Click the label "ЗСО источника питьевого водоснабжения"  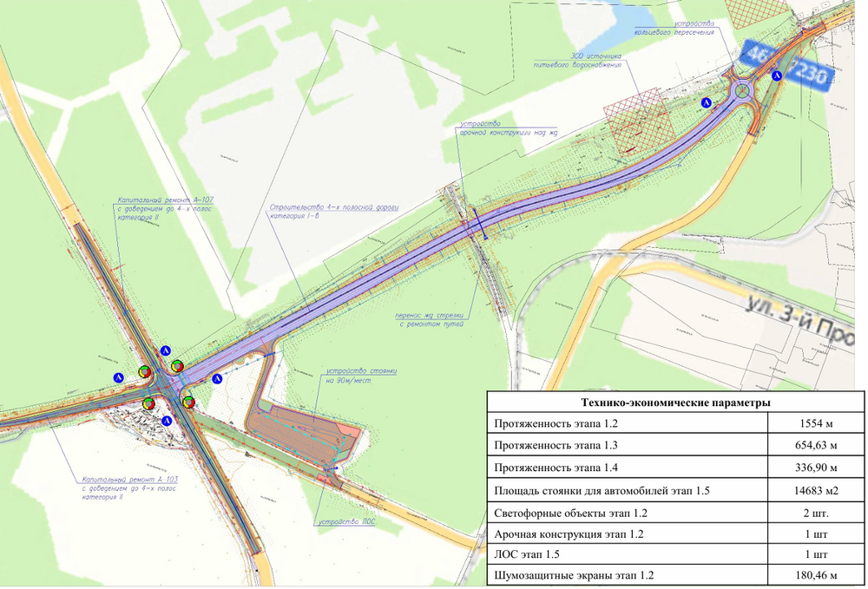(x=577, y=60)
